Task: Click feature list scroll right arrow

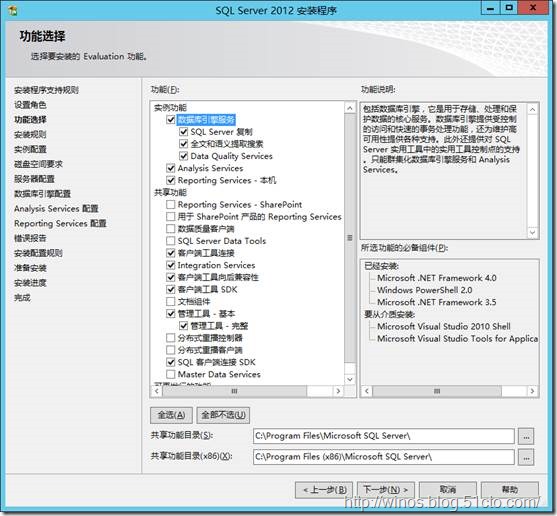Action: click(338, 391)
